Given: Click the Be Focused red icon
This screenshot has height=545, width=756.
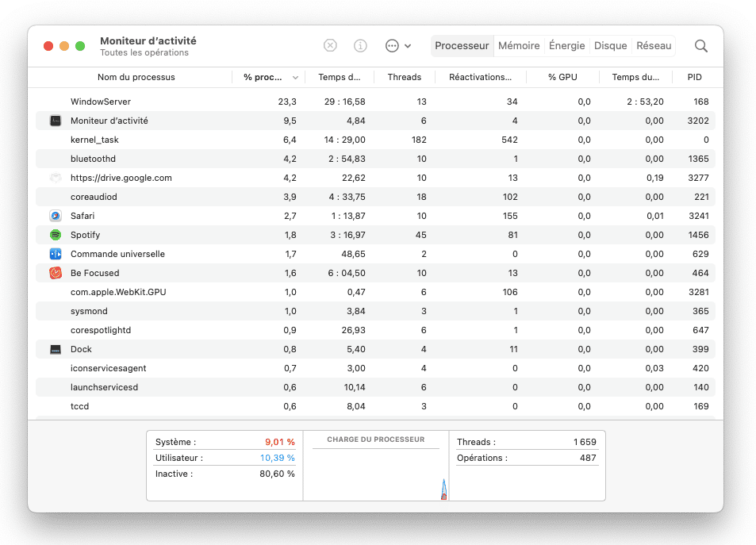Looking at the screenshot, I should pyautogui.click(x=56, y=273).
